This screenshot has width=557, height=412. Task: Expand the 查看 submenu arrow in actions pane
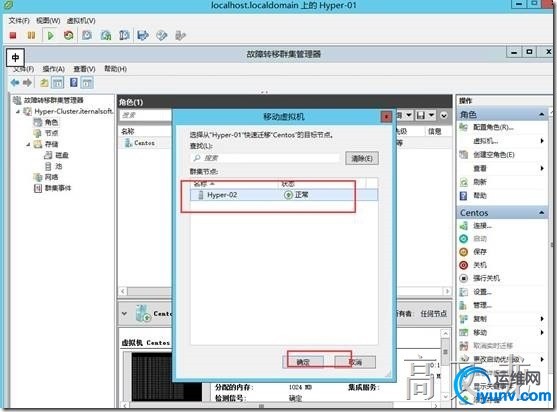[542, 168]
